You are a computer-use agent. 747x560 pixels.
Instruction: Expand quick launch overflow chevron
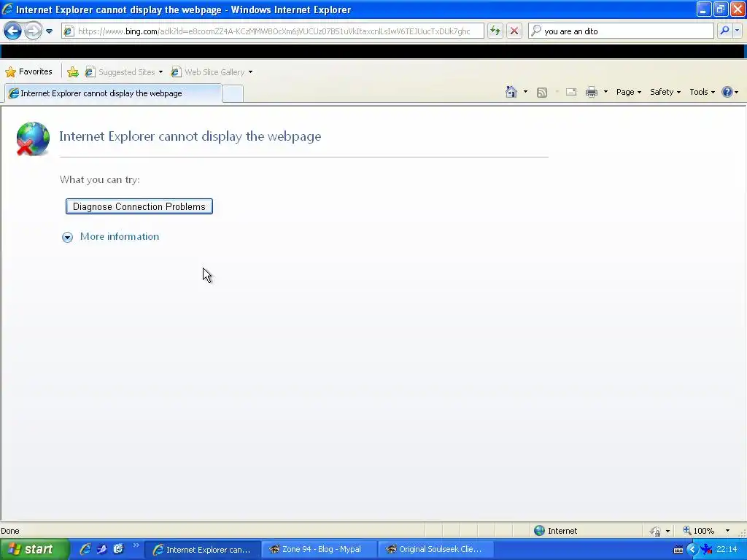pos(136,545)
